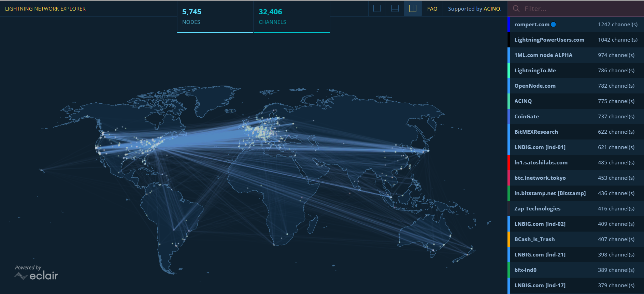The image size is (644, 294).
Task: Select the LNBIG.com [lnd-21] node
Action: pos(576,254)
